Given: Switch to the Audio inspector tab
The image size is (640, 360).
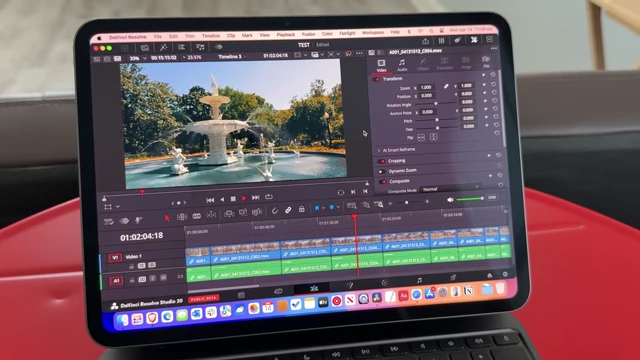Looking at the screenshot, I should coord(402,64).
